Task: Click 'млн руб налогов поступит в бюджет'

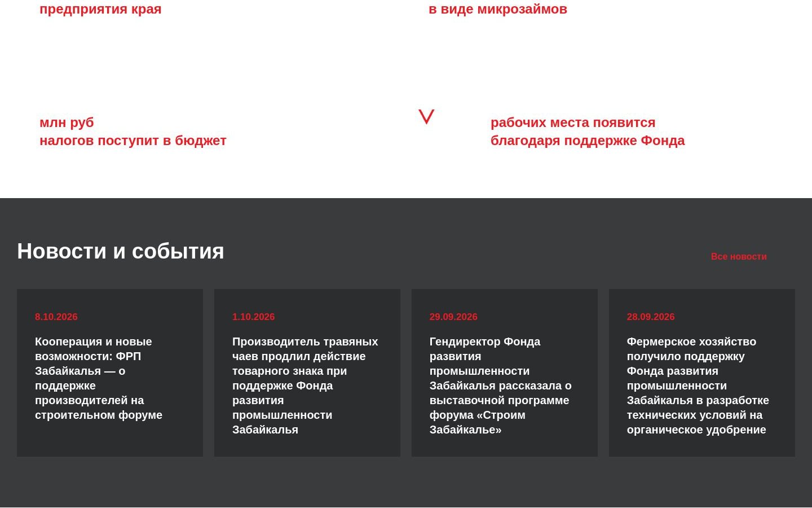Action: coord(133,132)
